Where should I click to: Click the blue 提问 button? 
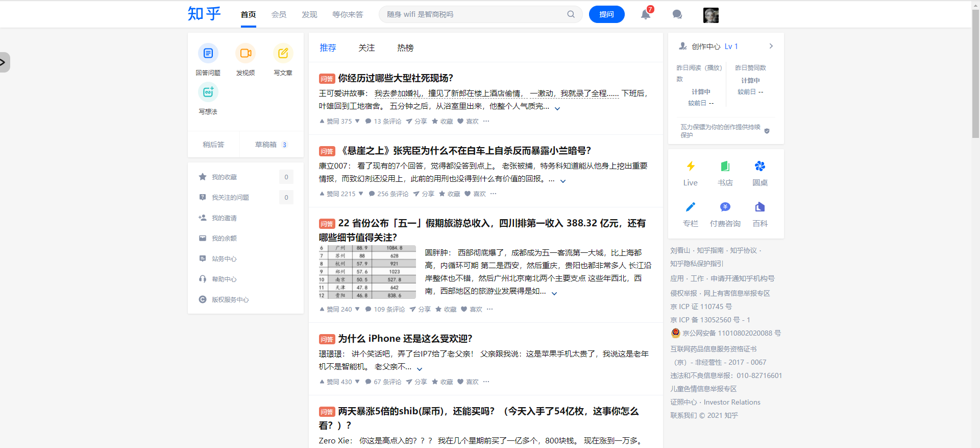(606, 14)
